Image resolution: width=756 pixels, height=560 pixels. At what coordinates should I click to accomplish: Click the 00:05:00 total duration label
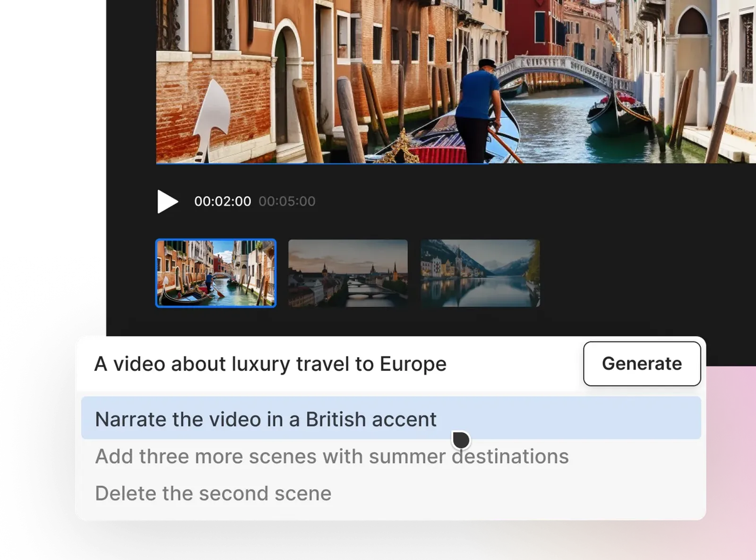coord(287,201)
